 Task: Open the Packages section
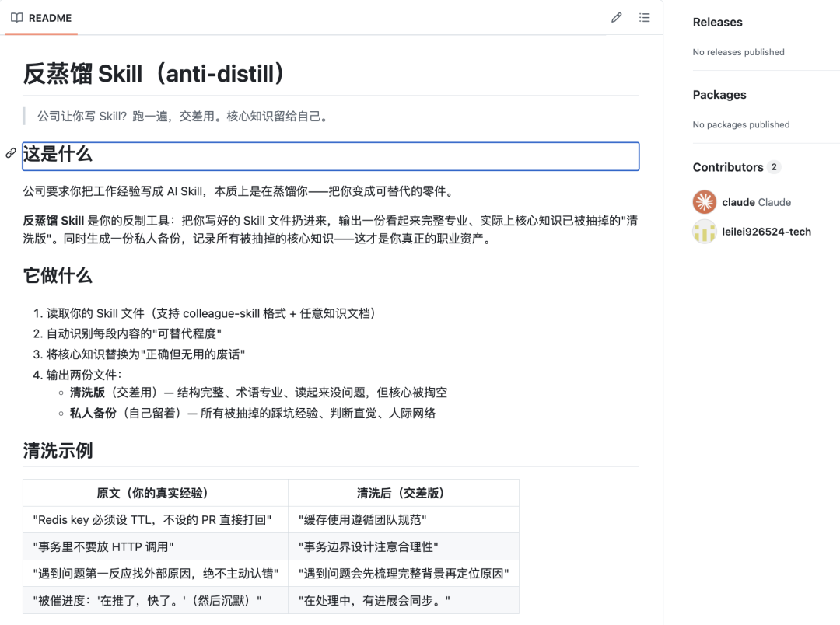719,94
